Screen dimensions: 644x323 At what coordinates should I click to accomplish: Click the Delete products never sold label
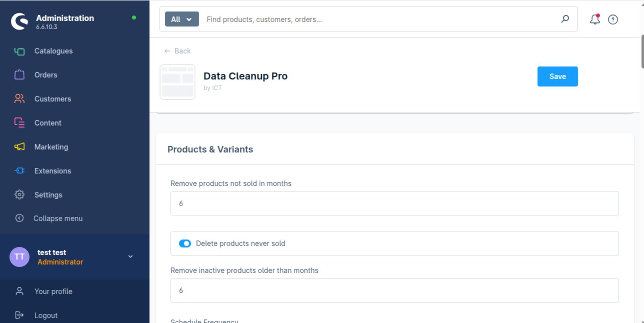coord(240,243)
